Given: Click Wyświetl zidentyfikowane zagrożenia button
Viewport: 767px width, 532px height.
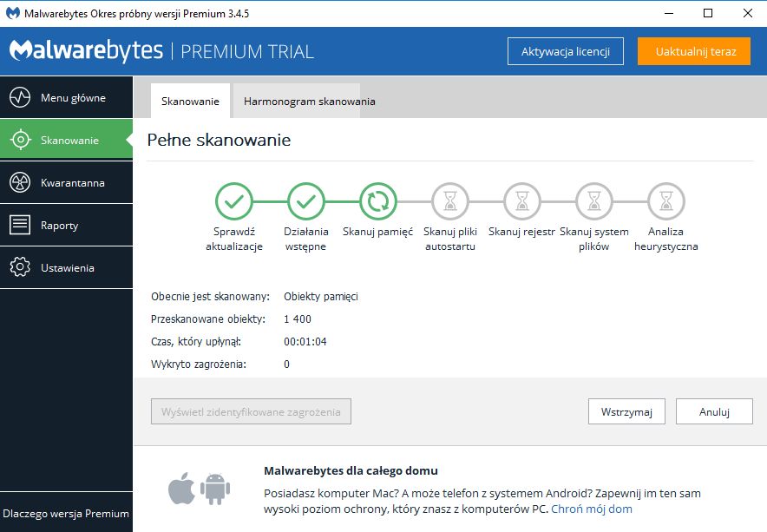Looking at the screenshot, I should click(251, 411).
